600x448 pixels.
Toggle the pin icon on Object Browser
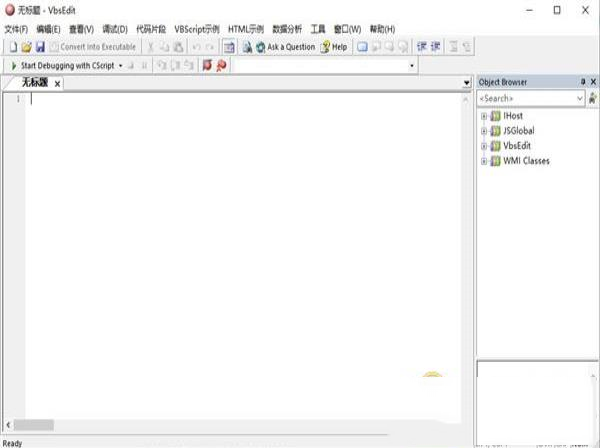(x=581, y=82)
